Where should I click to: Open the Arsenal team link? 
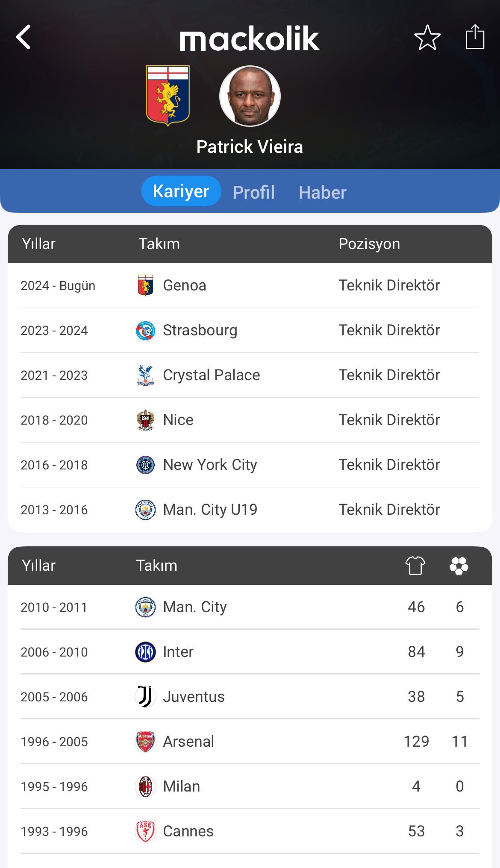(x=188, y=742)
